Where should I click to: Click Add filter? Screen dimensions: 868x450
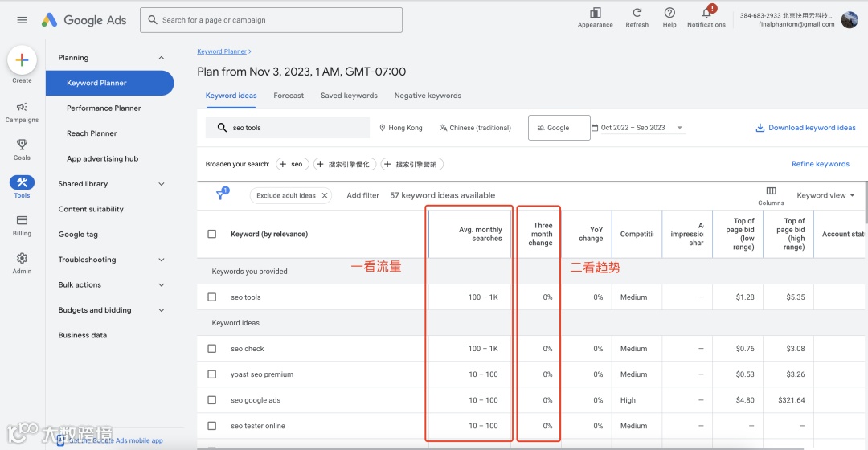(x=362, y=195)
